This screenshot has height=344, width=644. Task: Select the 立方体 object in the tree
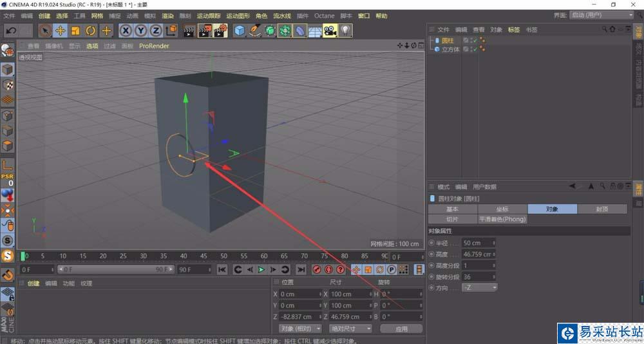[x=451, y=50]
